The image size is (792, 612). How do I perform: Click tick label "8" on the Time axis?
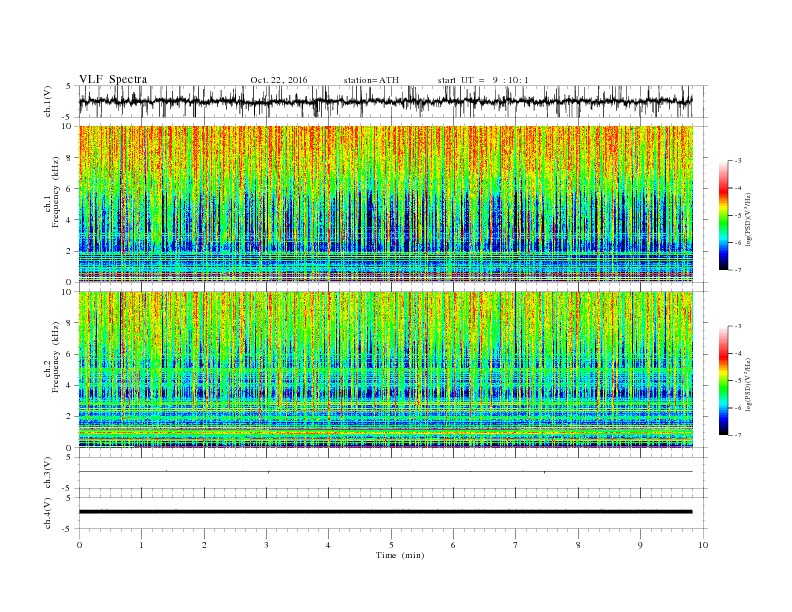pos(578,545)
